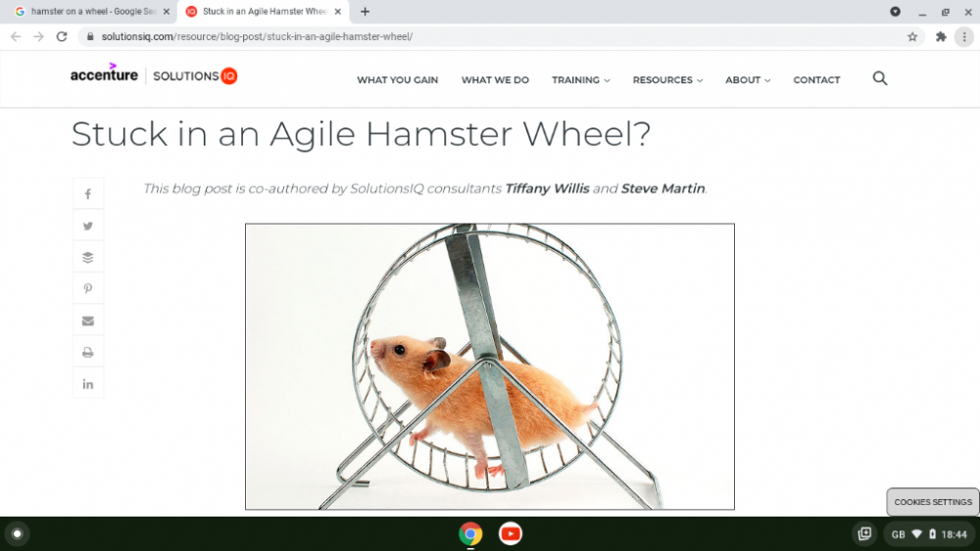Screen dimensions: 980x551
Task: Pin the article with Pinterest icon
Action: [87, 289]
